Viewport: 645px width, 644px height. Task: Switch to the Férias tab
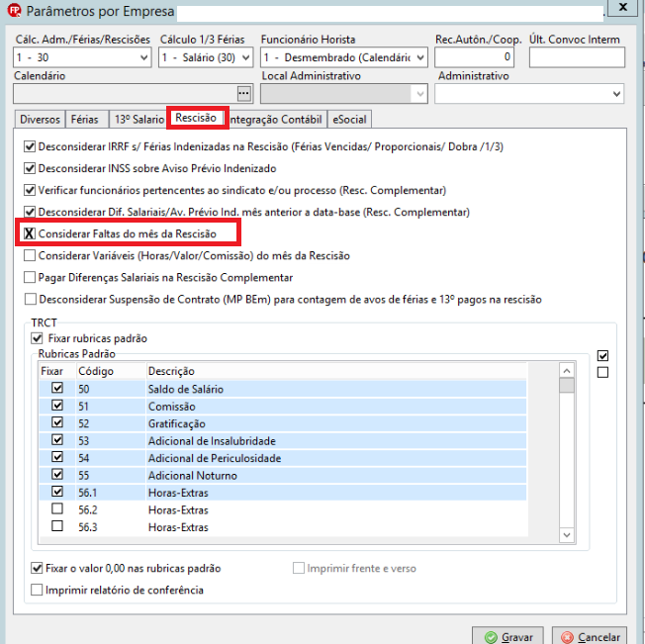[85, 120]
